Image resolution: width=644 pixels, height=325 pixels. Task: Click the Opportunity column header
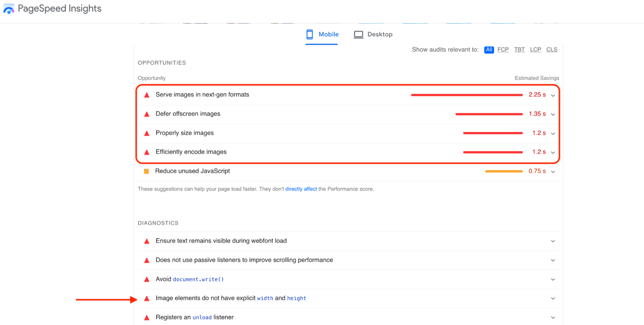click(151, 78)
